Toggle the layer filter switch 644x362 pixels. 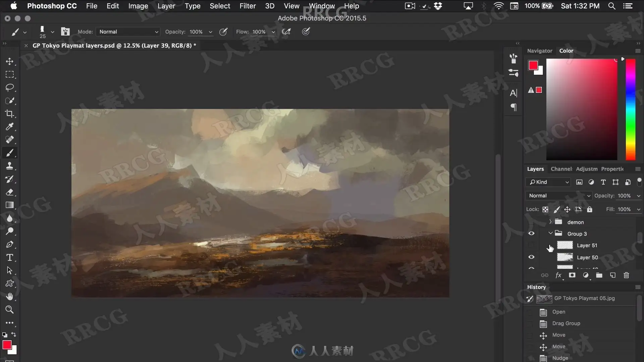(639, 182)
